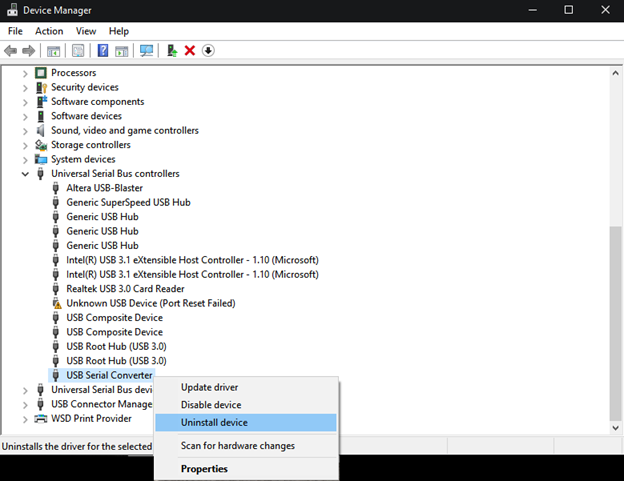Choose Update driver from context menu
The height and width of the screenshot is (481, 624).
[246, 387]
